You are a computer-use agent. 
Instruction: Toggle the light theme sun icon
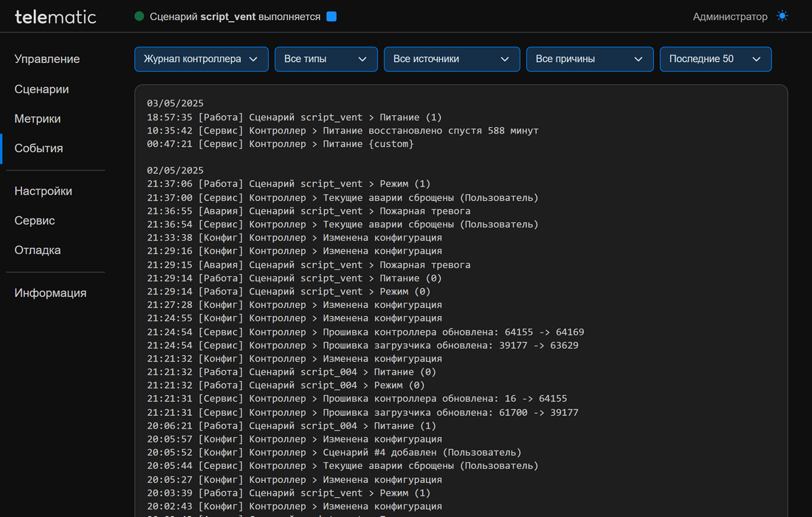point(782,16)
